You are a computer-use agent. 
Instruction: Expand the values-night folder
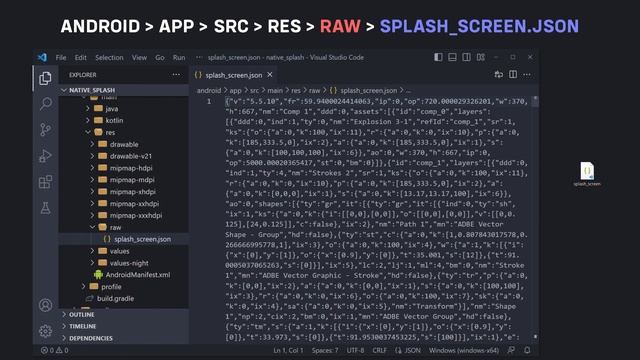click(124, 263)
